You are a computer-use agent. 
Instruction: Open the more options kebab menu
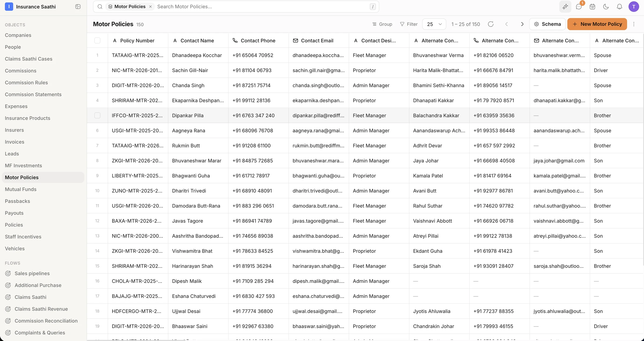[634, 24]
